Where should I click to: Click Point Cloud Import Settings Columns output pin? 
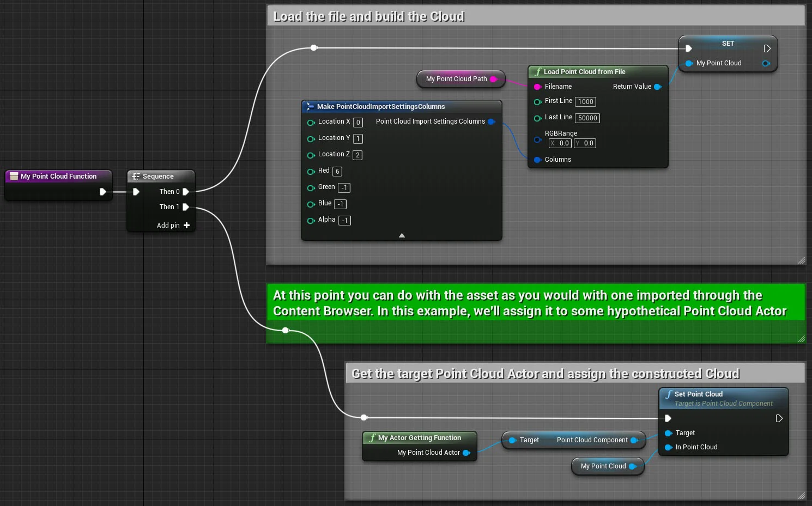point(492,121)
